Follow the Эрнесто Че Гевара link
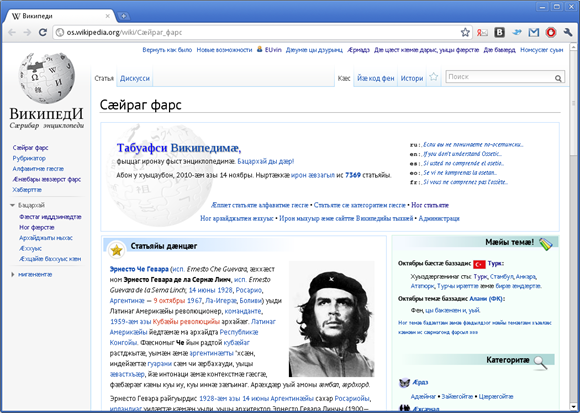This screenshot has height=413, width=580. tap(139, 269)
